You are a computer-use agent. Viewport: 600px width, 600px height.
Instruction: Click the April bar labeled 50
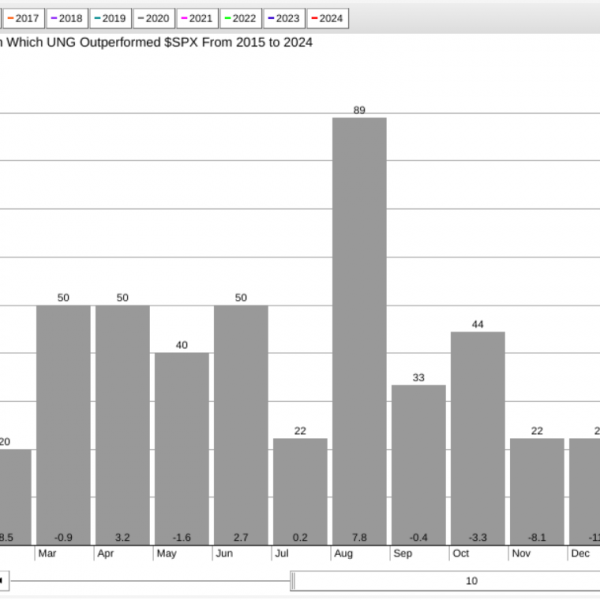(x=122, y=425)
